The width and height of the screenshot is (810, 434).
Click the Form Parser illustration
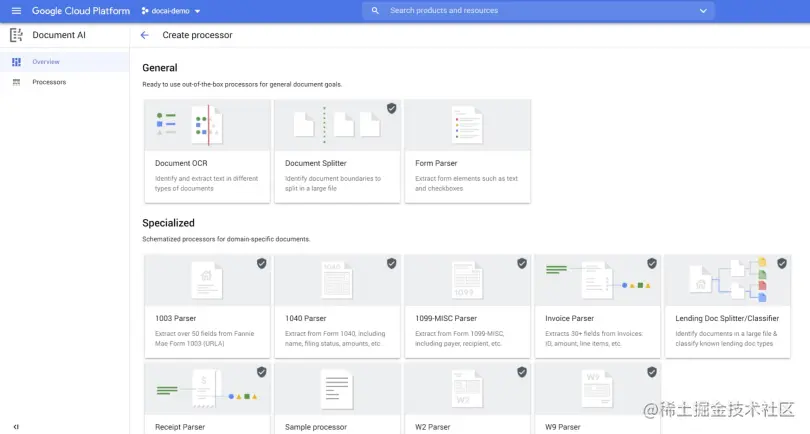click(468, 125)
